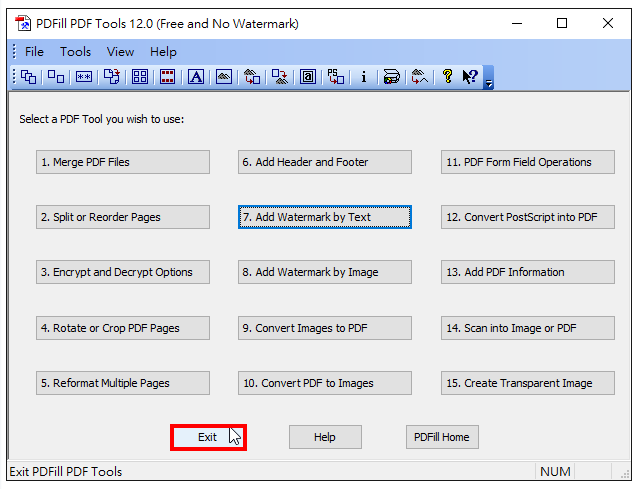
Task: Click the Transparent Image toolbar icon
Action: click(x=419, y=76)
